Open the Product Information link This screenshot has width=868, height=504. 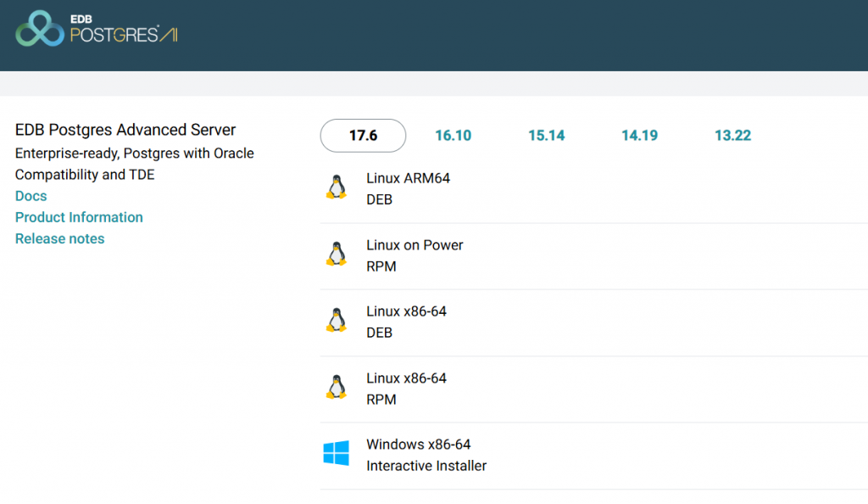pyautogui.click(x=79, y=217)
